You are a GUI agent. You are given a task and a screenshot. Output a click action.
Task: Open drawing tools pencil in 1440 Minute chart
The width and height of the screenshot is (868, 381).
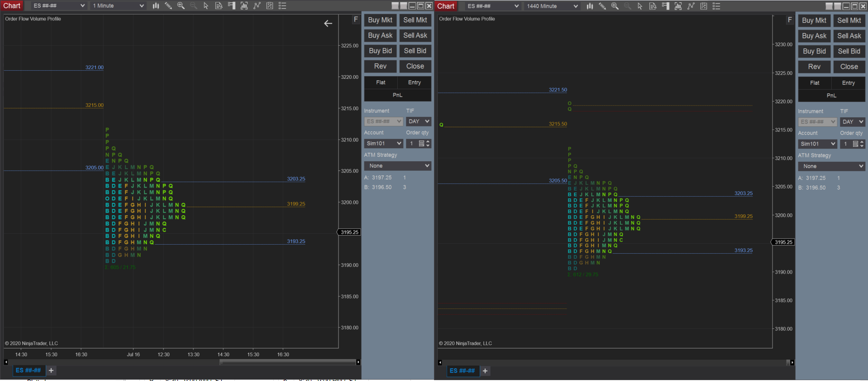[602, 6]
